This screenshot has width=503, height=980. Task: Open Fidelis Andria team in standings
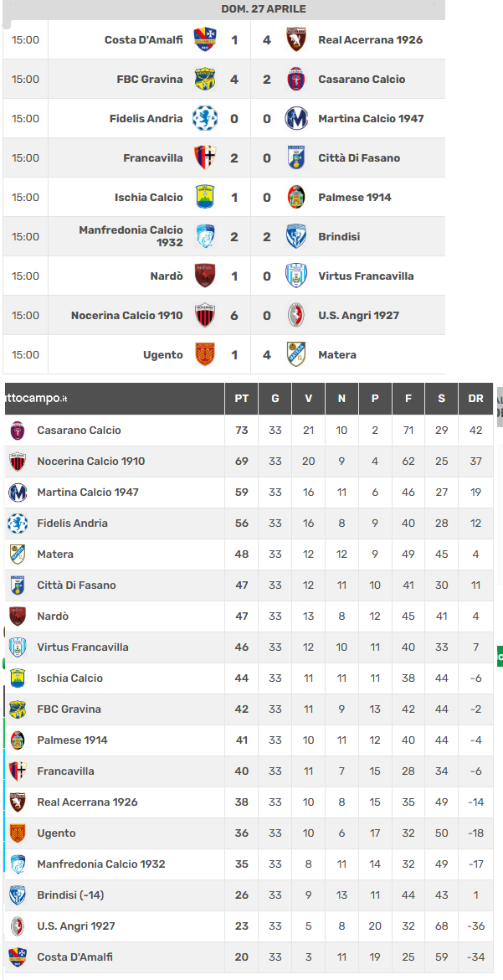73,524
